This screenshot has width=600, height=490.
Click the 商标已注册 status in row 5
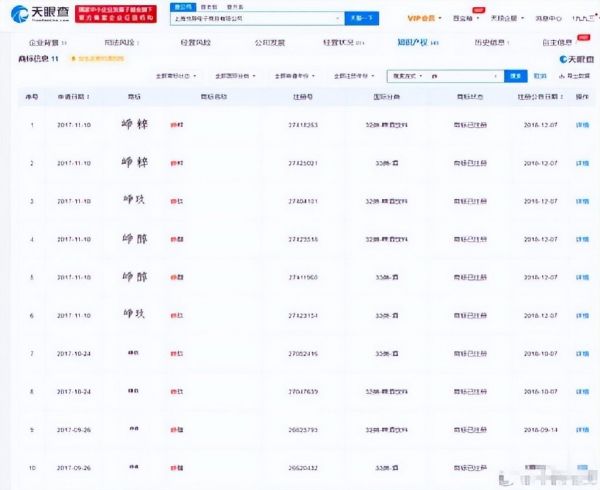(470, 277)
